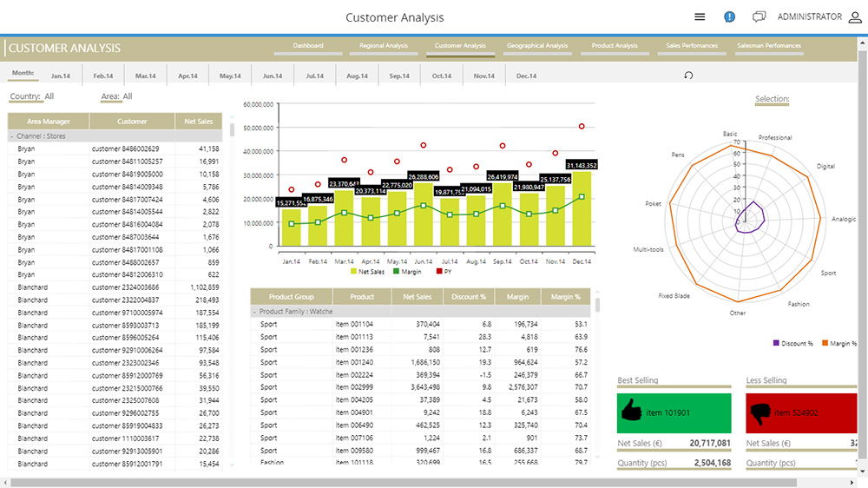Toggle Net Sales series in chart legend
This screenshot has width=868, height=488.
(x=370, y=272)
